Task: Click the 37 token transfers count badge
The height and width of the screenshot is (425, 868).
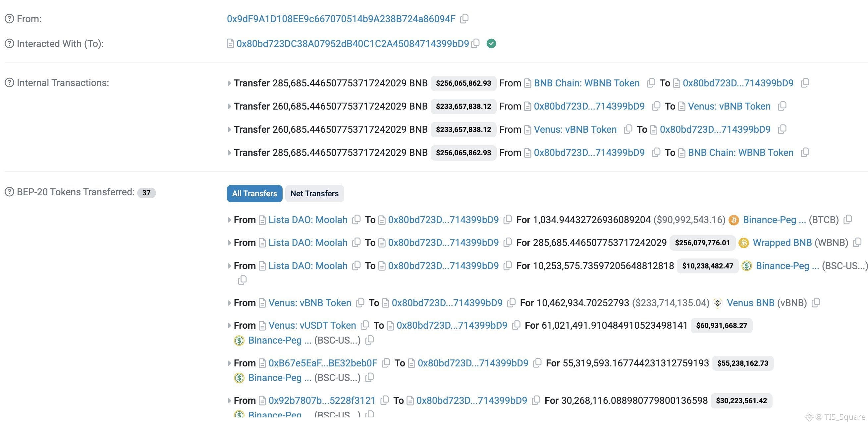Action: (x=146, y=193)
